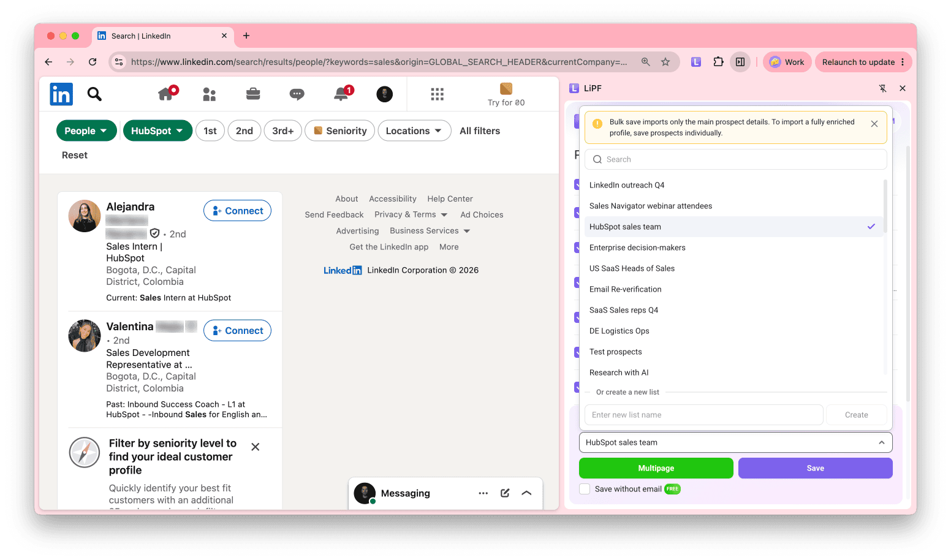The image size is (951, 560).
Task: Tick the Save without email checkbox
Action: point(585,489)
